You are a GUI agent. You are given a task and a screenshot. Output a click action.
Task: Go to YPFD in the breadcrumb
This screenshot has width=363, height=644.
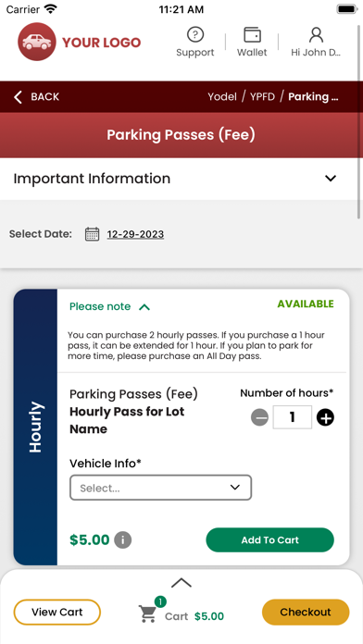pyautogui.click(x=262, y=97)
